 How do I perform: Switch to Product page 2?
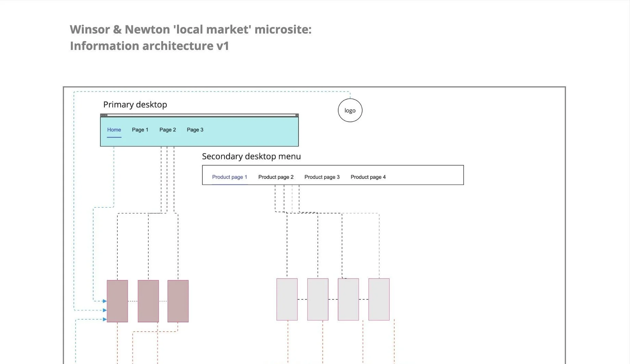(276, 177)
